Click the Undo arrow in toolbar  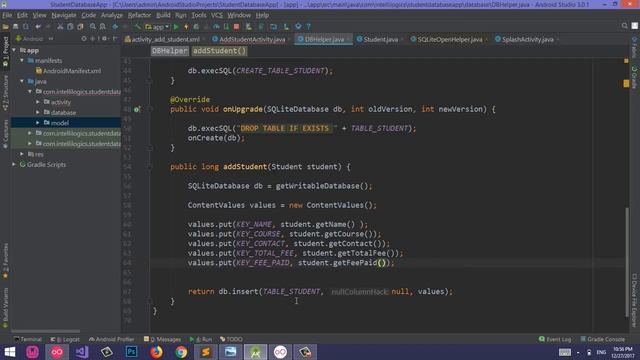[38, 27]
